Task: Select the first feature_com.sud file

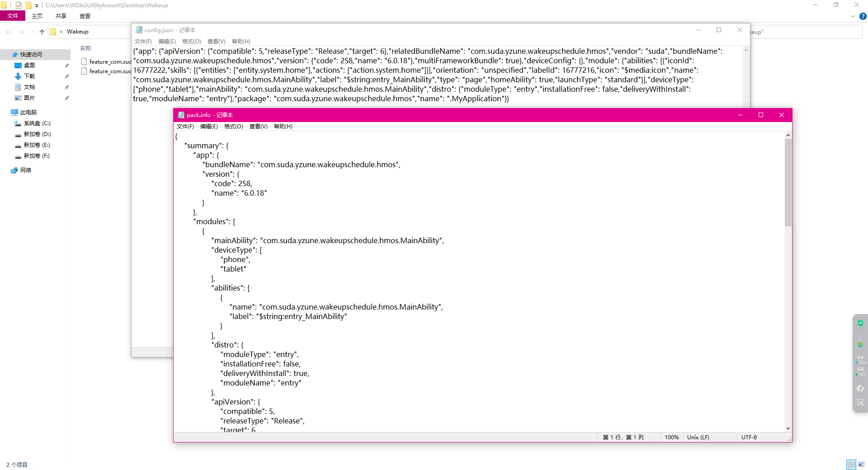Action: (106, 61)
